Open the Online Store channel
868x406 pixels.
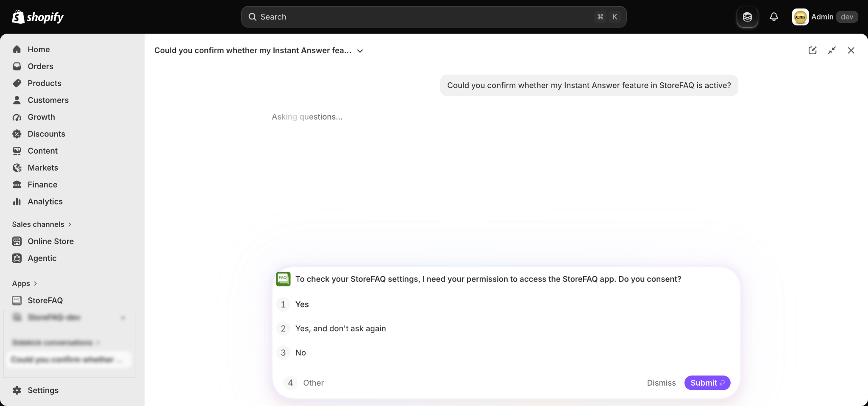pos(51,241)
